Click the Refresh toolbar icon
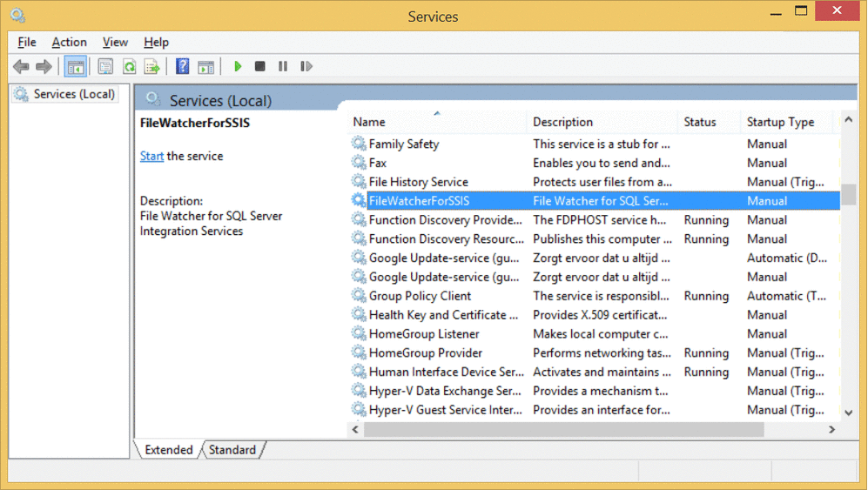The width and height of the screenshot is (868, 490). [x=129, y=67]
